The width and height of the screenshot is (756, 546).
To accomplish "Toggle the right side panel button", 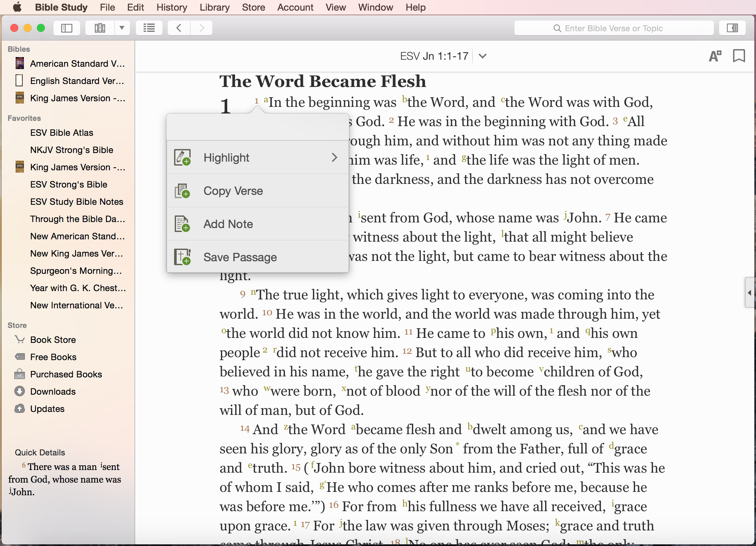I will pos(732,28).
